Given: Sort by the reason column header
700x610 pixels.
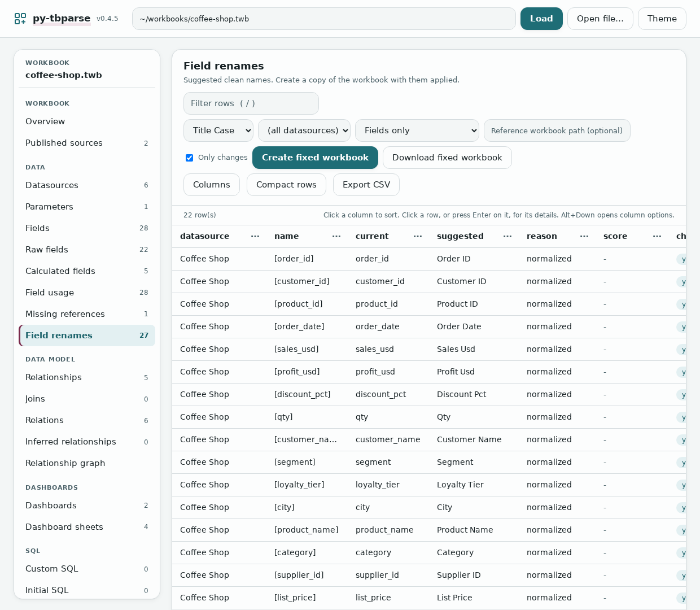Looking at the screenshot, I should tap(542, 236).
